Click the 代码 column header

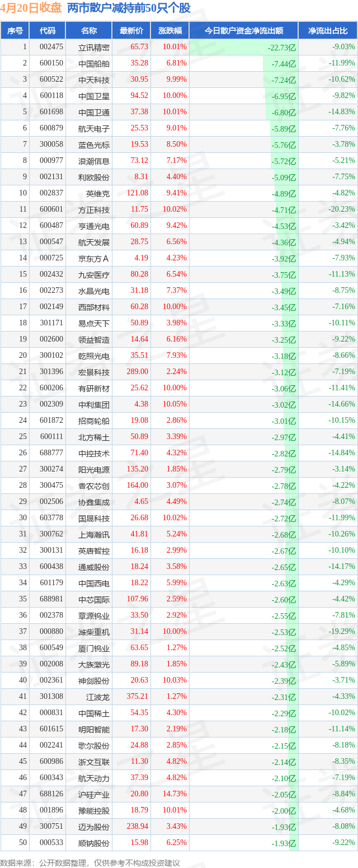pos(48,31)
